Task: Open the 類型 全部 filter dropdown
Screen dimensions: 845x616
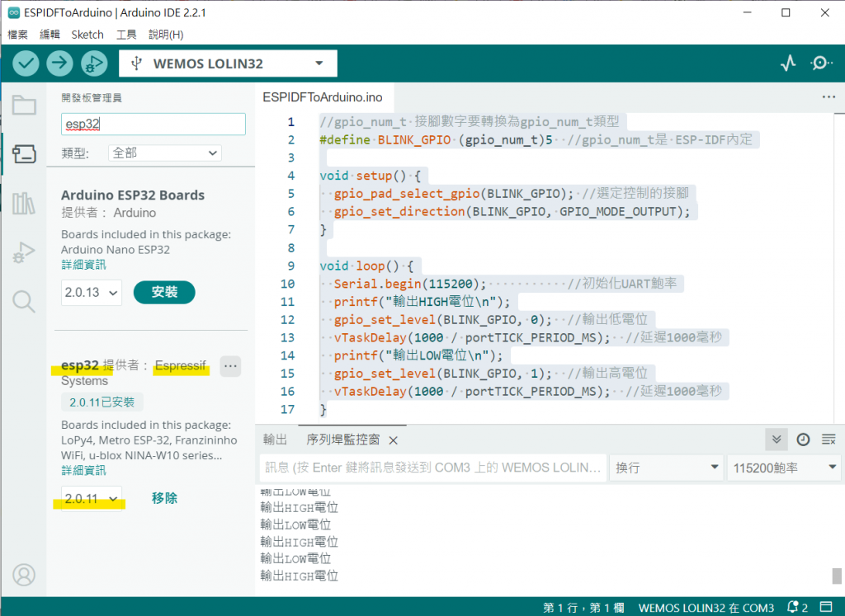Action: click(x=165, y=153)
